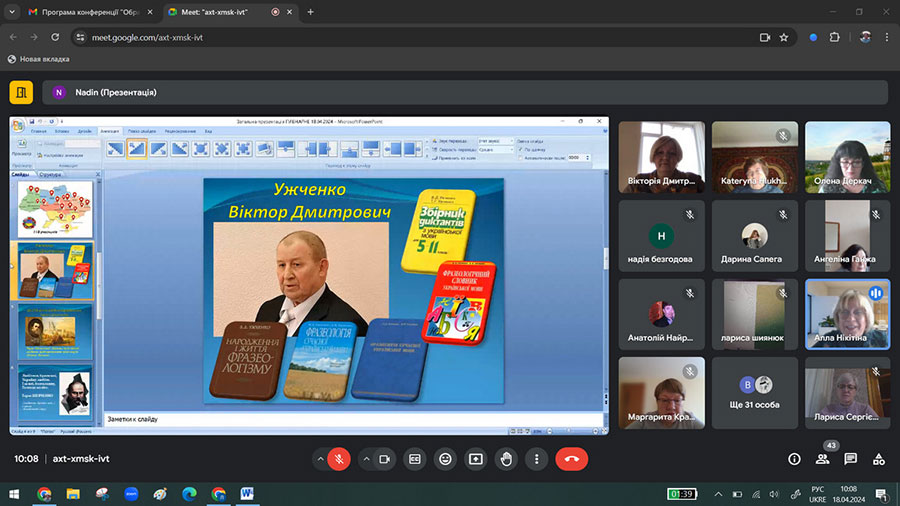Open the chat with everyone panel
Image resolution: width=900 pixels, height=506 pixels.
(850, 459)
